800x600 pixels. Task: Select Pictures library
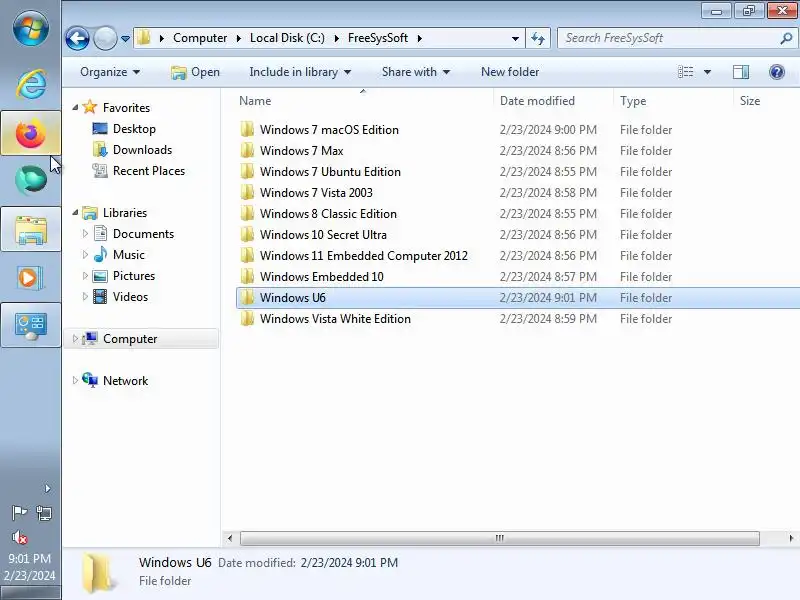tap(134, 276)
